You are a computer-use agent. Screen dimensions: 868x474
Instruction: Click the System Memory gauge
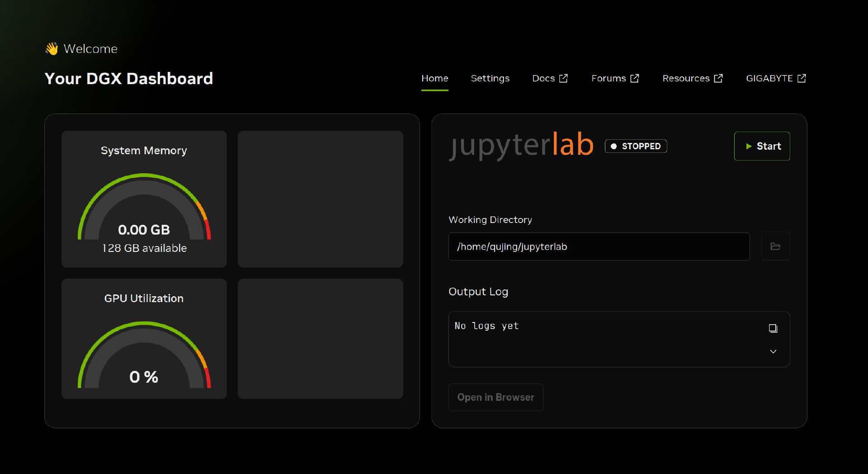[x=144, y=207]
